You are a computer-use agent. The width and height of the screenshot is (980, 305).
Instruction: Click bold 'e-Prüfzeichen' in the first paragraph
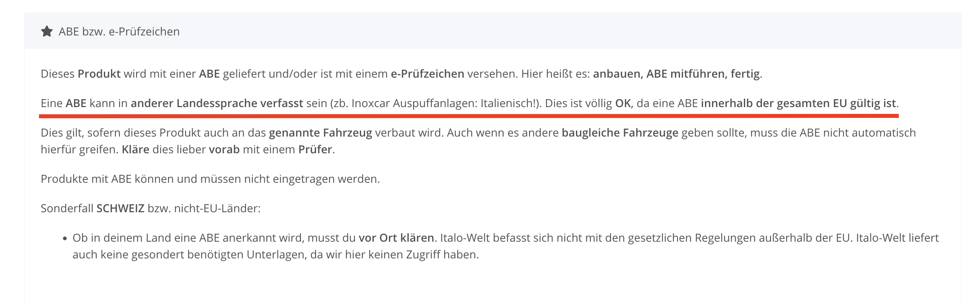[428, 74]
